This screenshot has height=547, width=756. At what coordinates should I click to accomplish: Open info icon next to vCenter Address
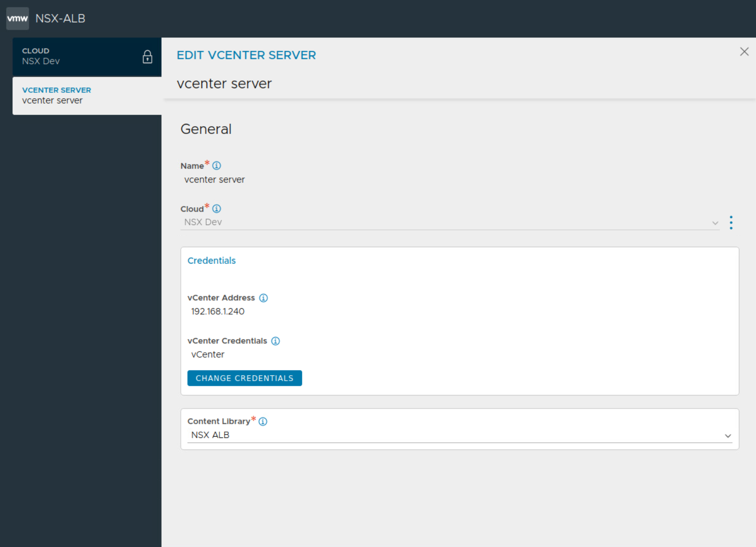click(263, 298)
